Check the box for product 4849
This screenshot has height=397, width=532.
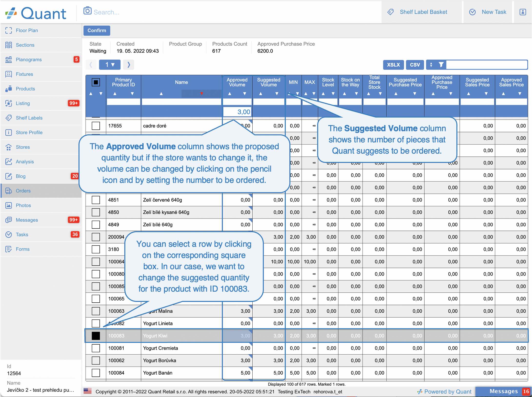pos(96,225)
